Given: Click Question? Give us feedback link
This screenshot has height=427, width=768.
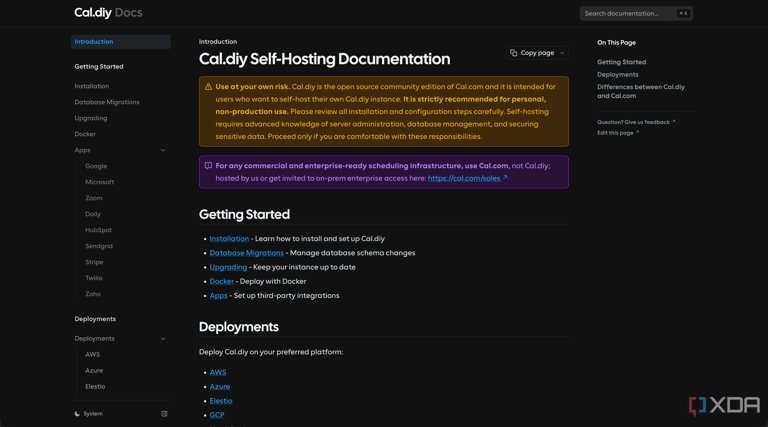Looking at the screenshot, I should [x=636, y=122].
